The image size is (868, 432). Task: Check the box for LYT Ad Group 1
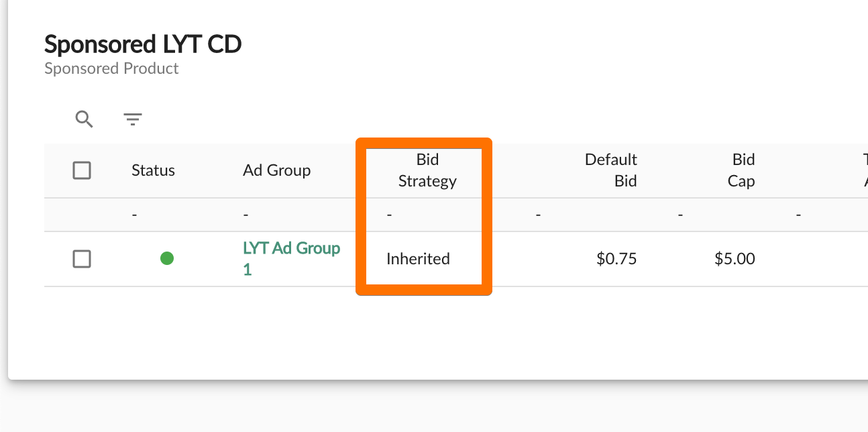click(x=82, y=259)
